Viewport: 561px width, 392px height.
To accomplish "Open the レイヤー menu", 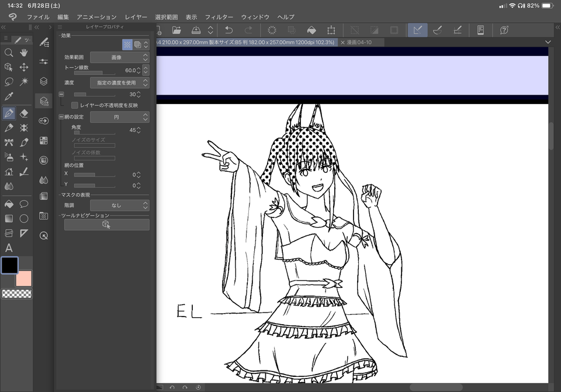I will 136,17.
